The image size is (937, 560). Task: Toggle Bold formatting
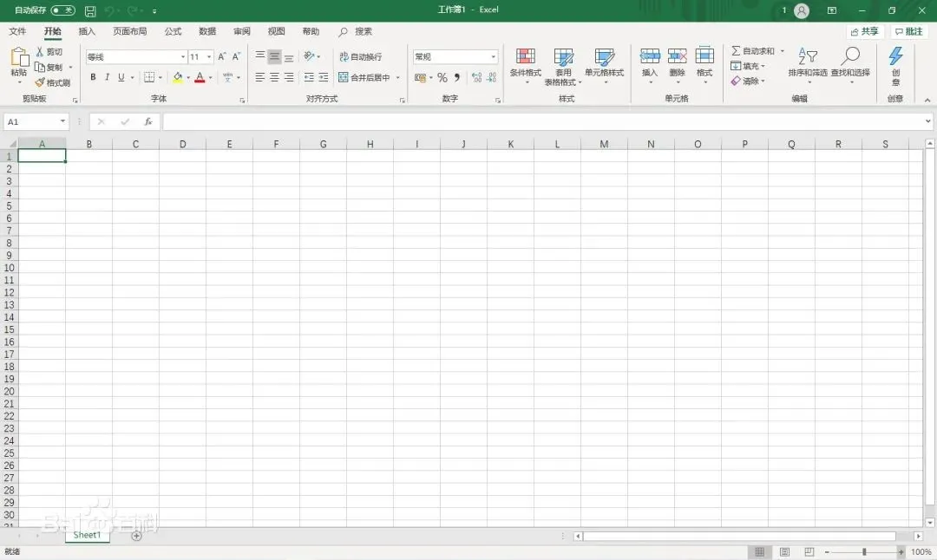tap(93, 77)
